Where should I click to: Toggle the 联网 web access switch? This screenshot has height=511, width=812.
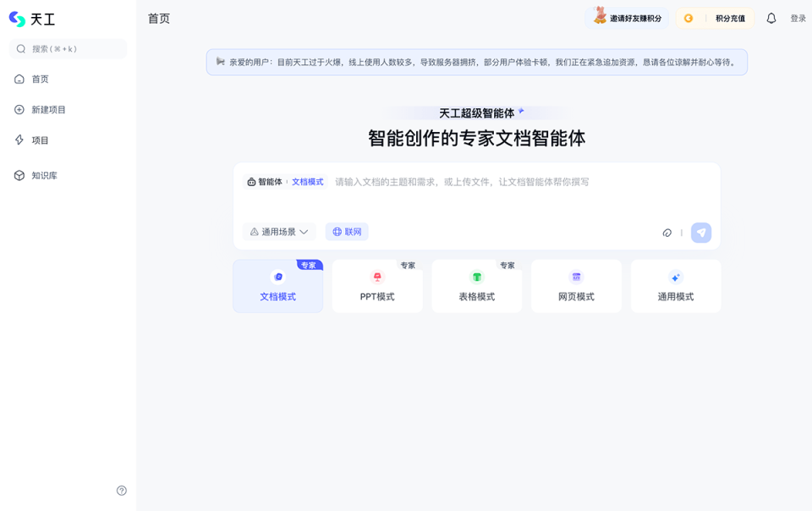click(347, 232)
